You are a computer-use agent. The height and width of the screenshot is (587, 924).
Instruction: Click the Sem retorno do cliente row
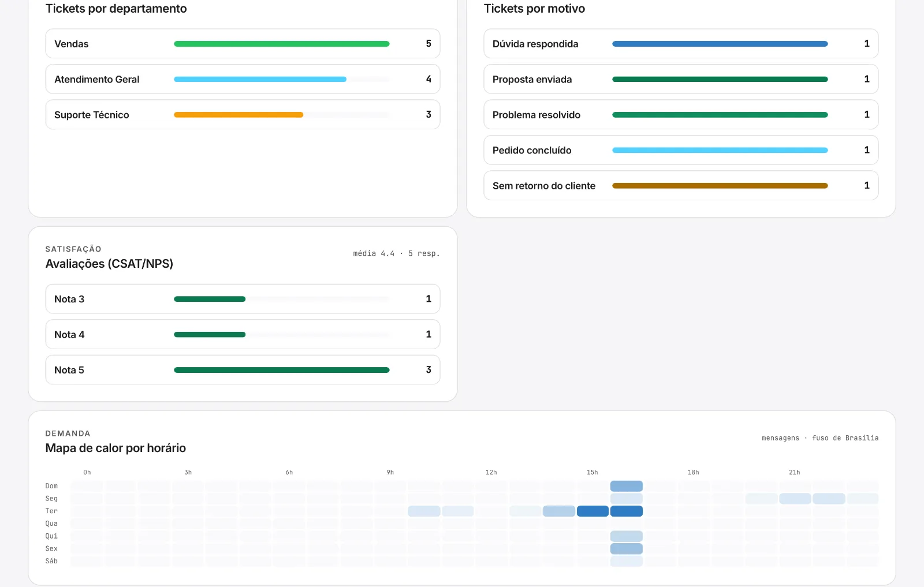point(681,185)
